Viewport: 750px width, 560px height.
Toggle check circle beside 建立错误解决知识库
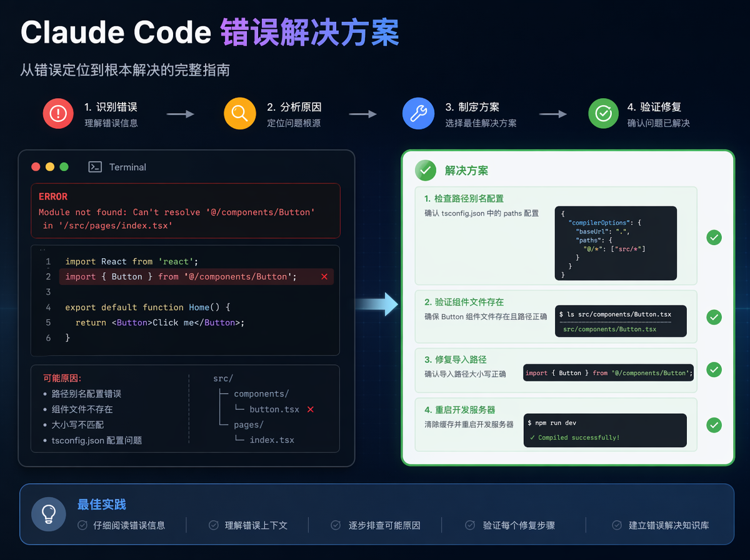click(617, 525)
